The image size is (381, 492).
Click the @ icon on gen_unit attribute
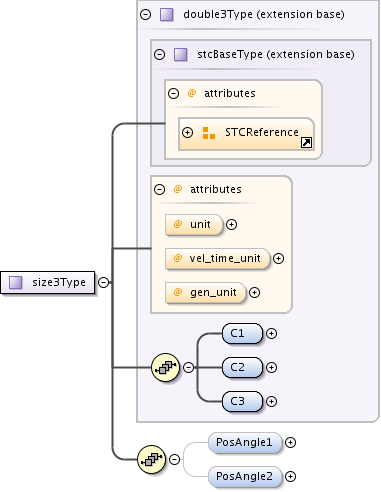click(x=178, y=292)
